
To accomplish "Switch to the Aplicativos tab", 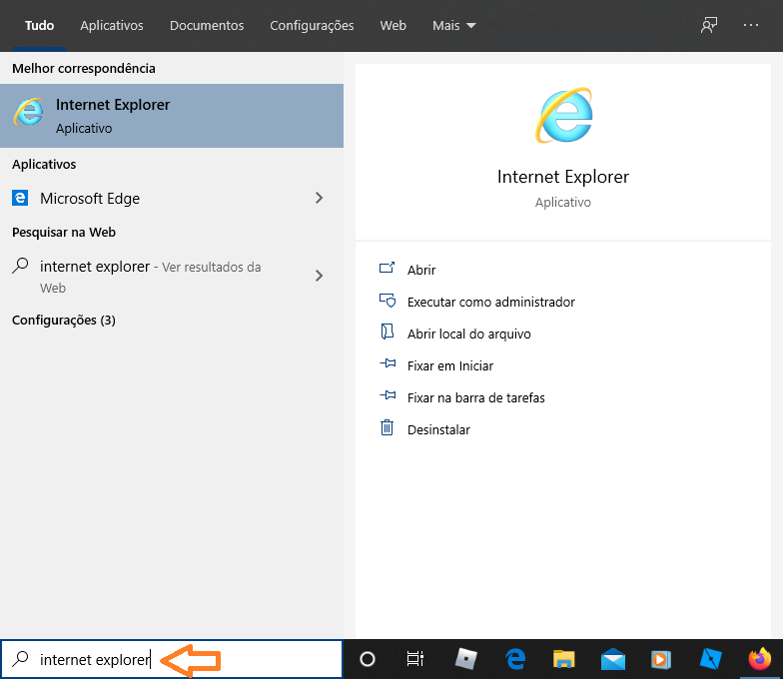I will coord(112,25).
